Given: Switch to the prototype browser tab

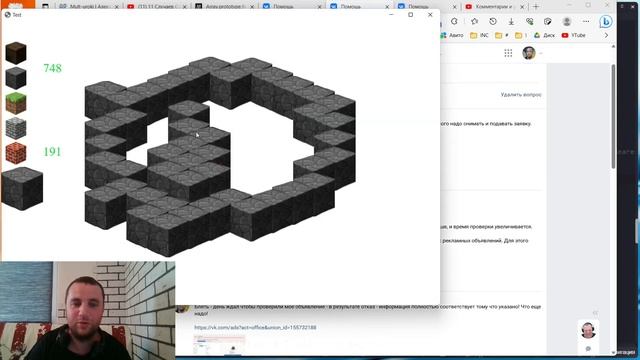Looking at the screenshot, I should pyautogui.click(x=223, y=7).
